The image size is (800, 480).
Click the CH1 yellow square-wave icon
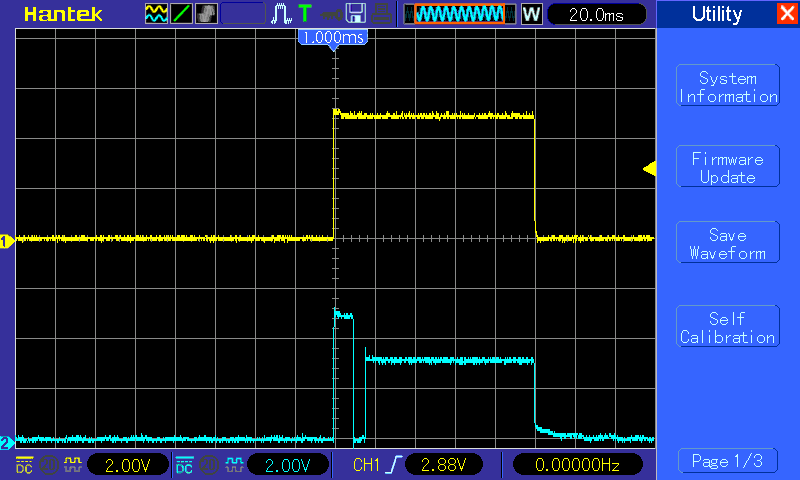pyautogui.click(x=73, y=465)
